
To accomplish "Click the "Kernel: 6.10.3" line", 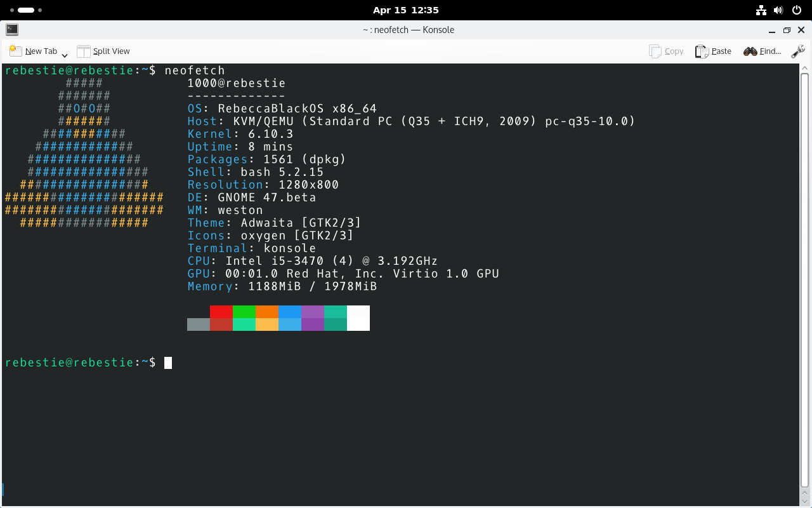I will (x=240, y=134).
